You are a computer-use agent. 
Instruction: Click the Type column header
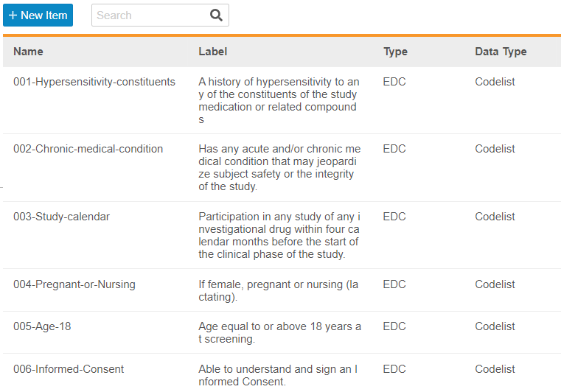point(395,52)
